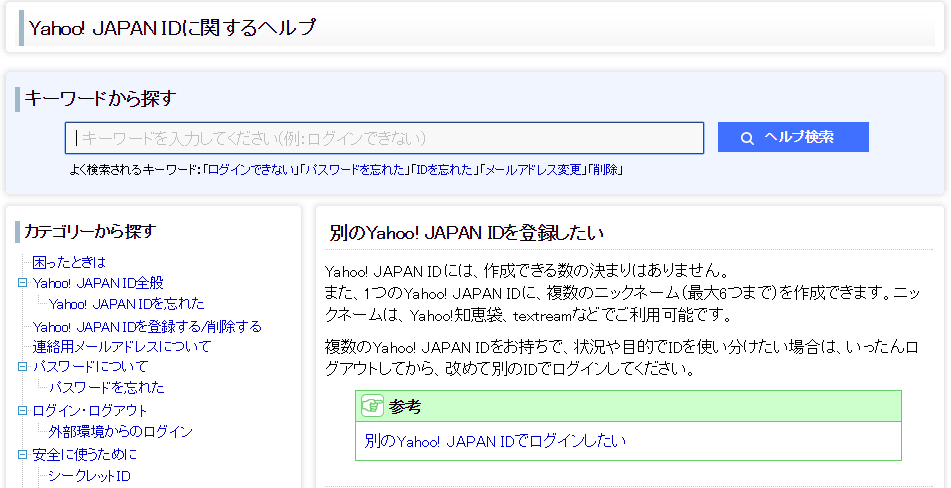Image resolution: width=951 pixels, height=488 pixels.
Task: Click the キーワードから探す heading
Action: click(x=100, y=98)
